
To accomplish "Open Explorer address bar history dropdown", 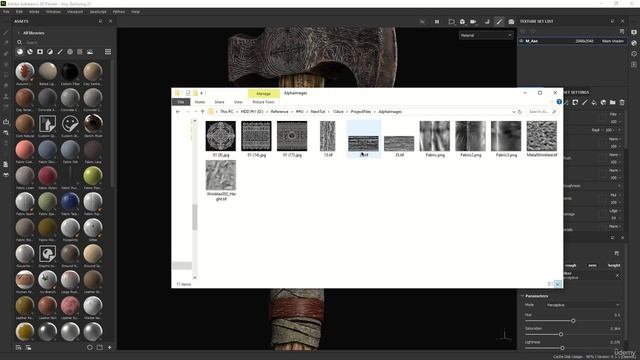I will pos(513,111).
